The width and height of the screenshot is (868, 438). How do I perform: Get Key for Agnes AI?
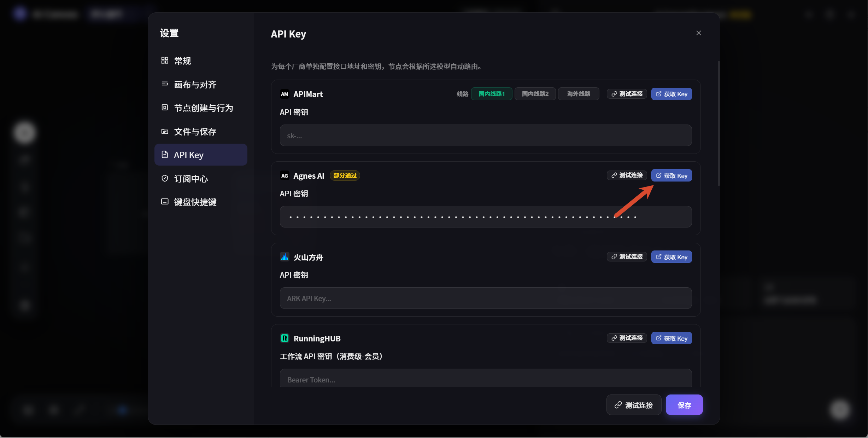671,175
